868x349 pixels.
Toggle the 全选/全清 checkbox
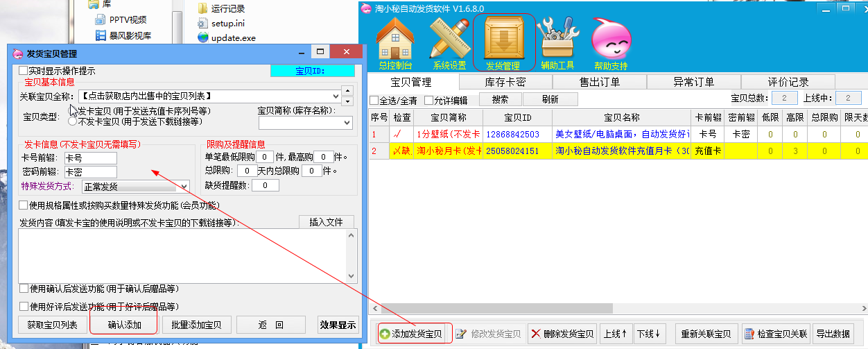[374, 100]
